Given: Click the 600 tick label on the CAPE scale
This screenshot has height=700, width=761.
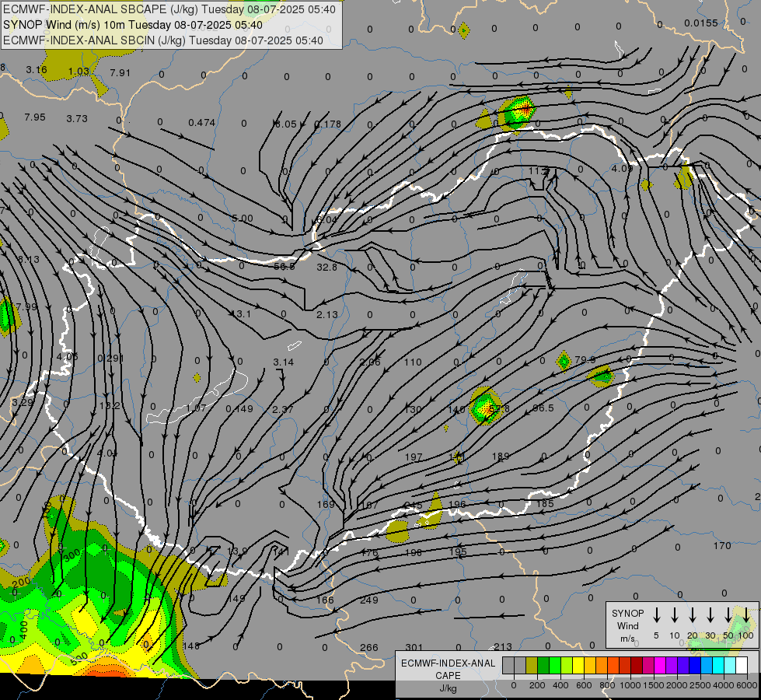Looking at the screenshot, I should (584, 685).
